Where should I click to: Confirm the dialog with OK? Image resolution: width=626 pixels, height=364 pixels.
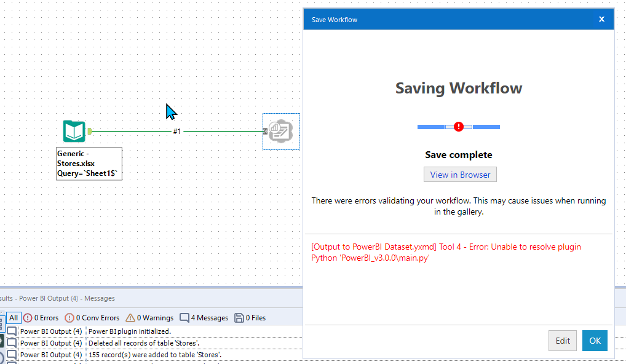(x=594, y=340)
